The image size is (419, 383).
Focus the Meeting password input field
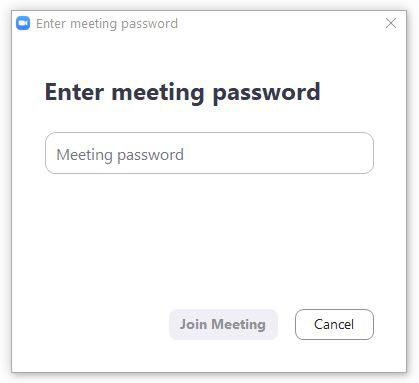(x=209, y=153)
